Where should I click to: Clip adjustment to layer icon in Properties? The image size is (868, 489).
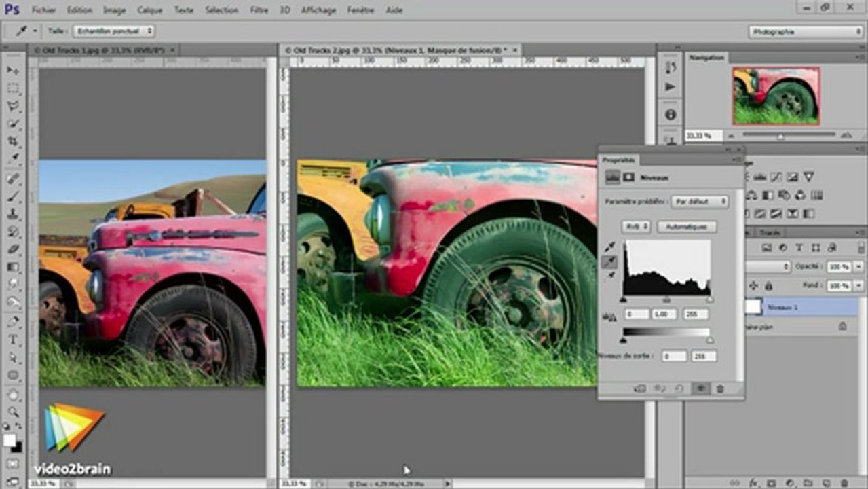(x=639, y=388)
